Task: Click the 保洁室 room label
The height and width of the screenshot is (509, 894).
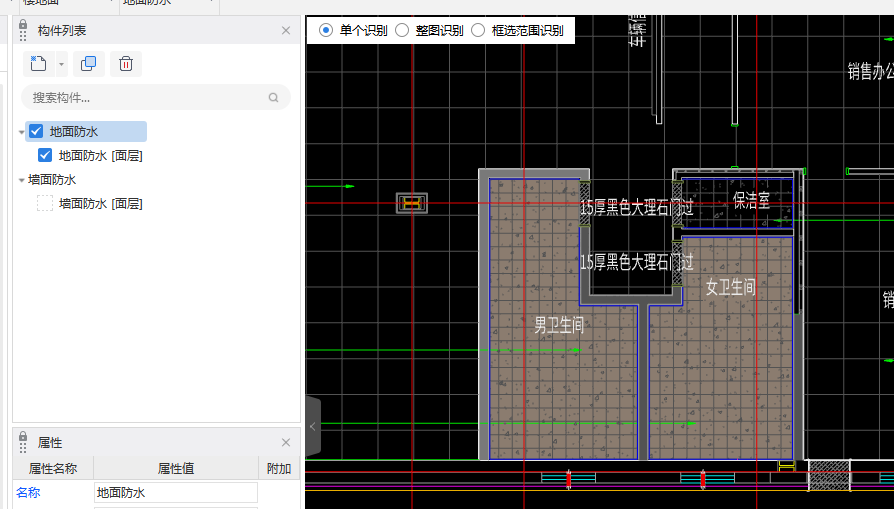Action: 751,200
